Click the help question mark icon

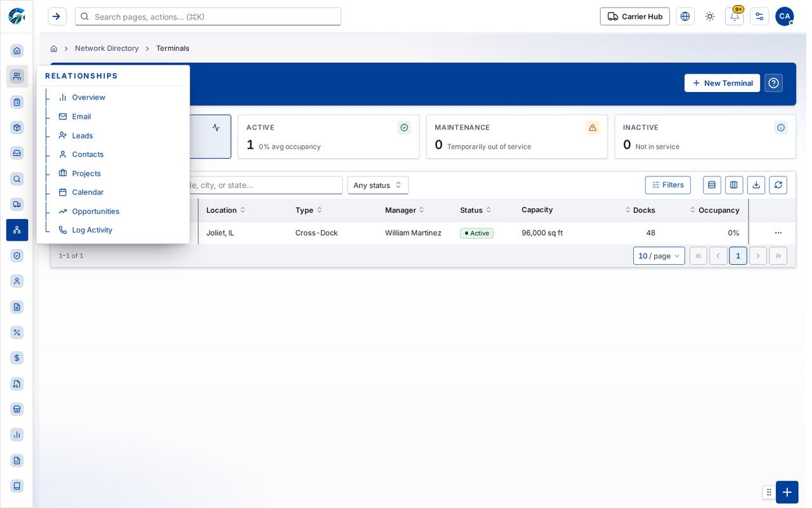[x=773, y=83]
